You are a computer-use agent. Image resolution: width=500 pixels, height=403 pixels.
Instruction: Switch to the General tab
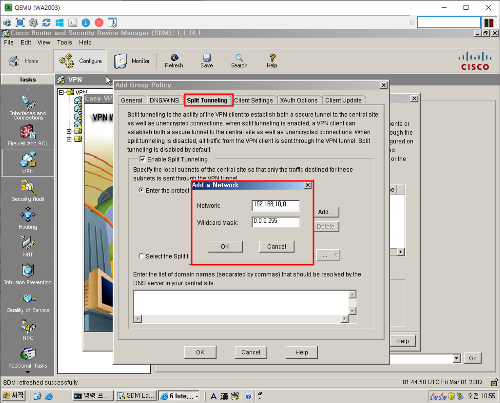click(132, 100)
